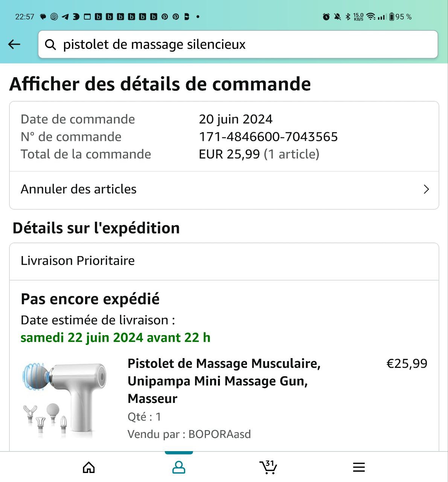Tap the muted bell status icon
This screenshot has width=448, height=482.
click(x=337, y=17)
